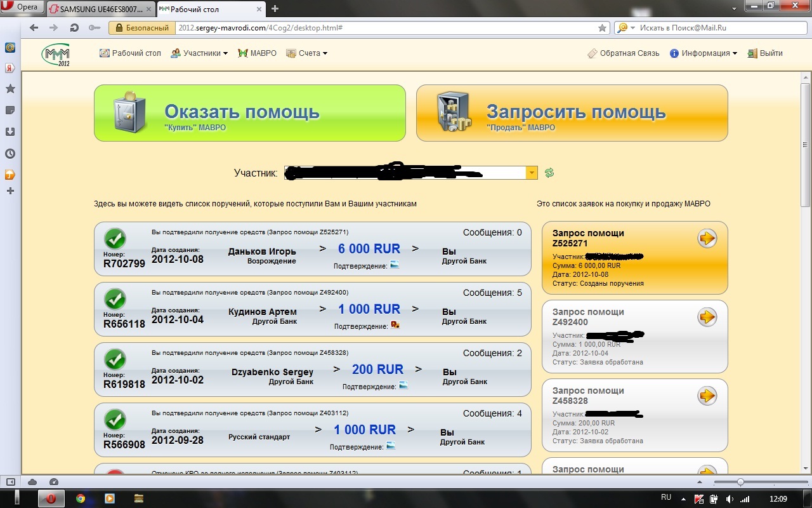Open the Рабочий стол menu item
This screenshot has width=812, height=508.
click(x=130, y=53)
